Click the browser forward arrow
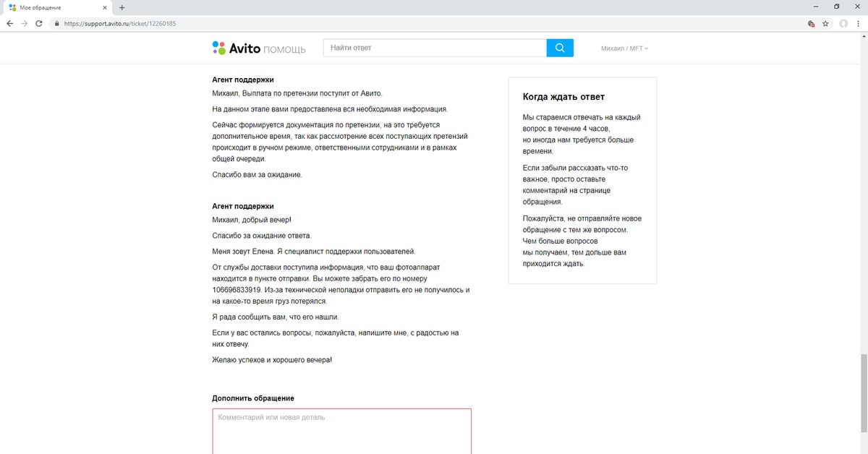Viewport: 868px width, 454px height. 25,23
